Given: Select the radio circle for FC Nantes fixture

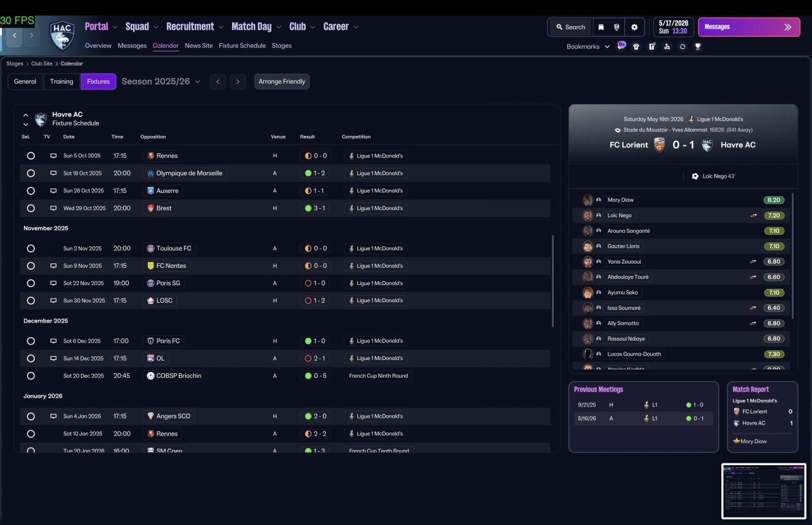Looking at the screenshot, I should [30, 266].
